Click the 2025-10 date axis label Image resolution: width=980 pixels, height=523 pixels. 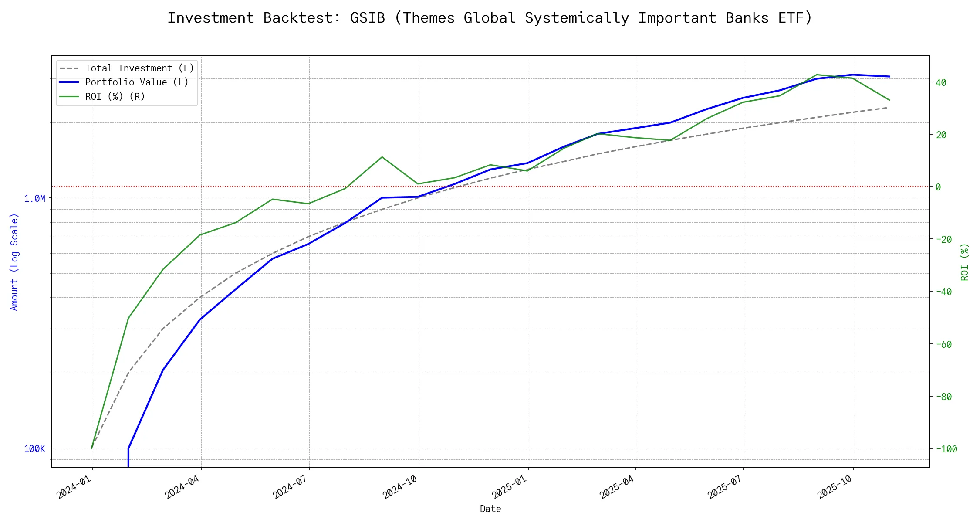point(835,486)
